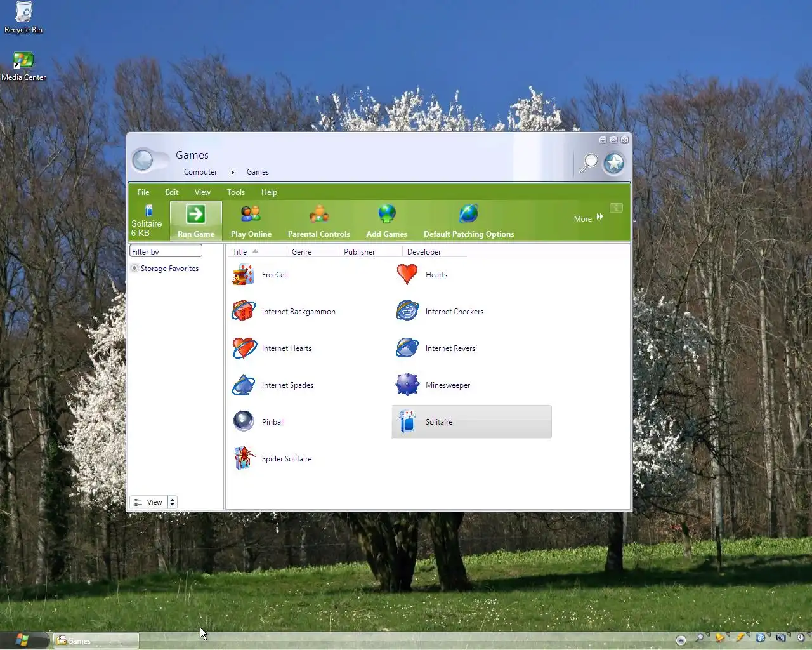Click in the Filter by input field

click(x=166, y=251)
